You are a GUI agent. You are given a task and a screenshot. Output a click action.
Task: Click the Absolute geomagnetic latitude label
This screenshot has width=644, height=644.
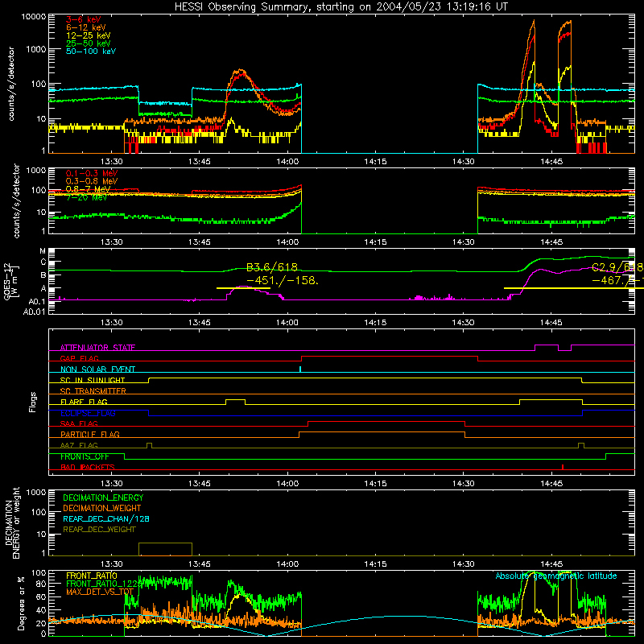tap(556, 576)
